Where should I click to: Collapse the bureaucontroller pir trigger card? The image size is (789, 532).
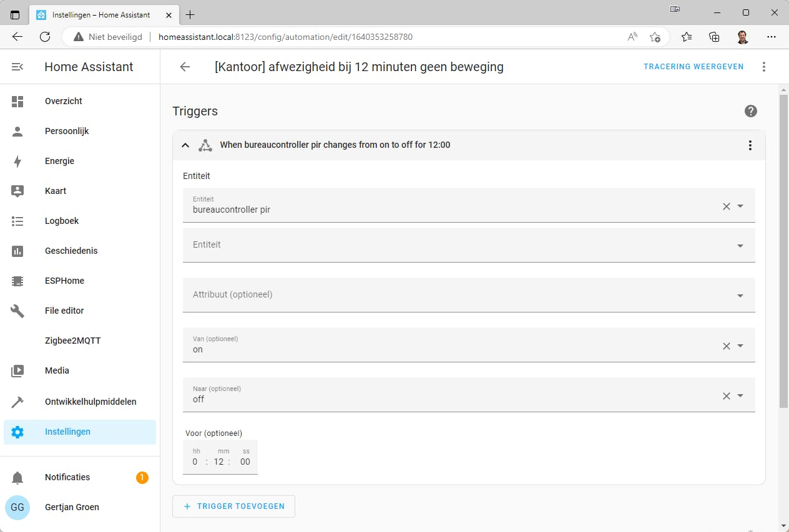point(185,145)
